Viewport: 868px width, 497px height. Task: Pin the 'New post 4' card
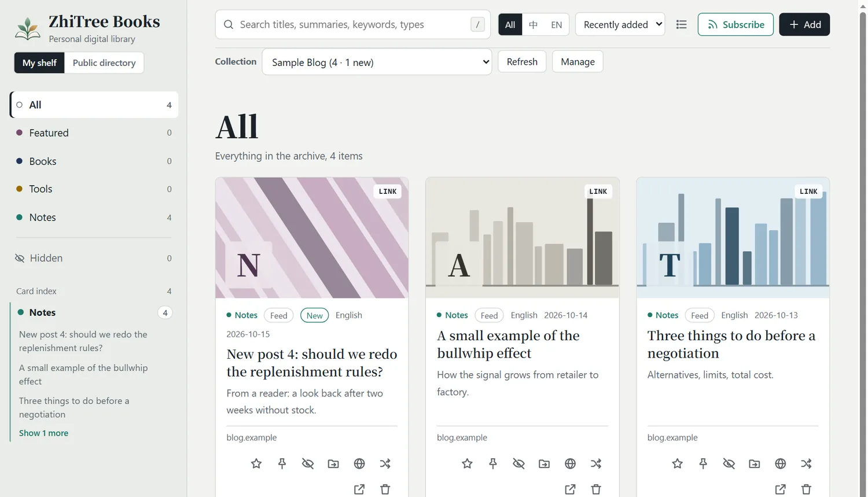coord(282,463)
